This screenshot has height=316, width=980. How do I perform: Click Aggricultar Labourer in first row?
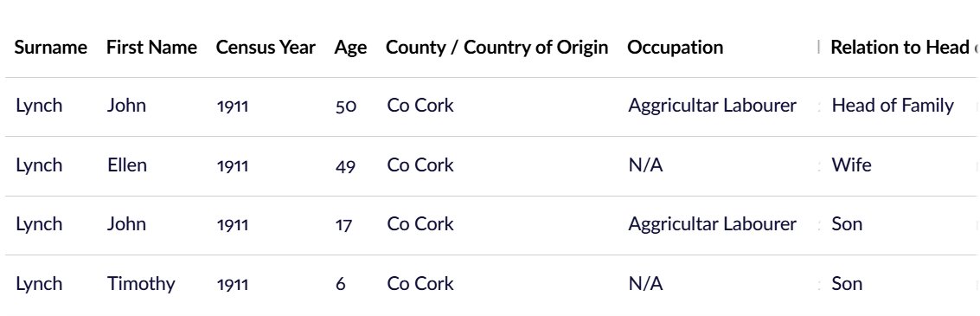[712, 106]
